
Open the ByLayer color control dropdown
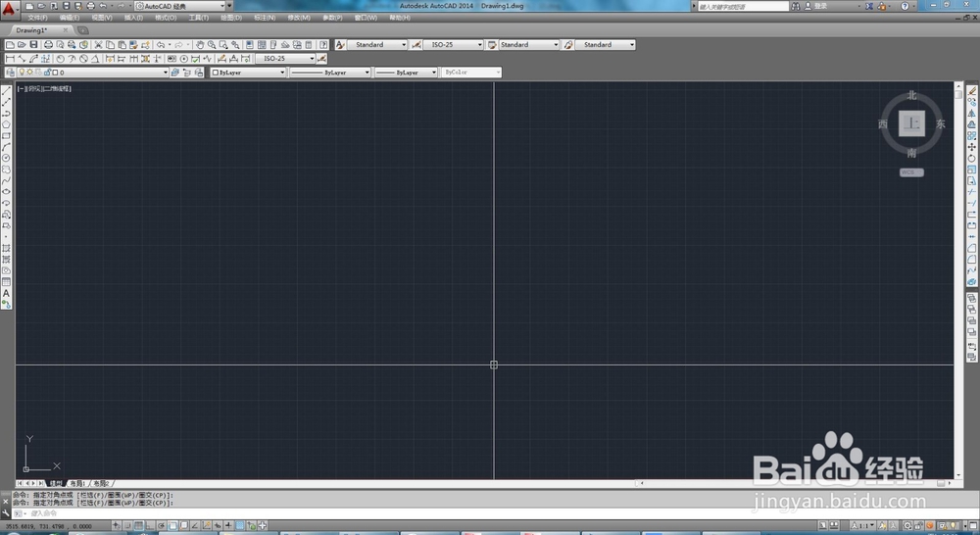click(x=248, y=73)
